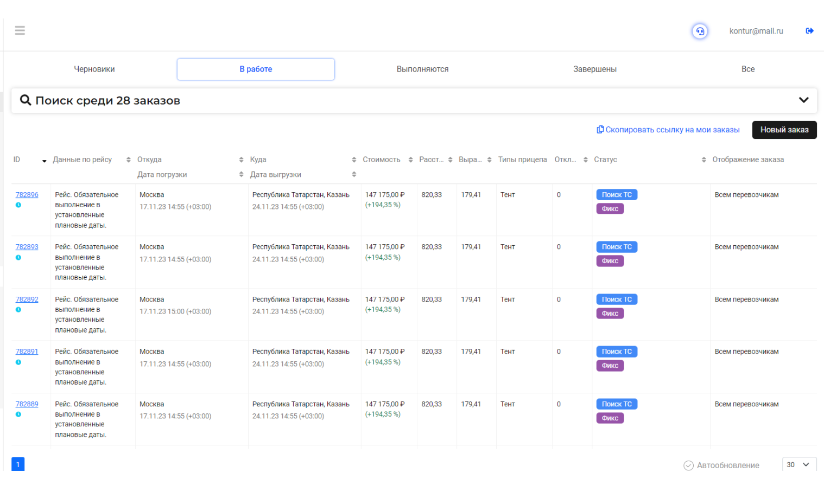Switch to Черновики tab
Image resolution: width=824 pixels, height=504 pixels.
[94, 69]
